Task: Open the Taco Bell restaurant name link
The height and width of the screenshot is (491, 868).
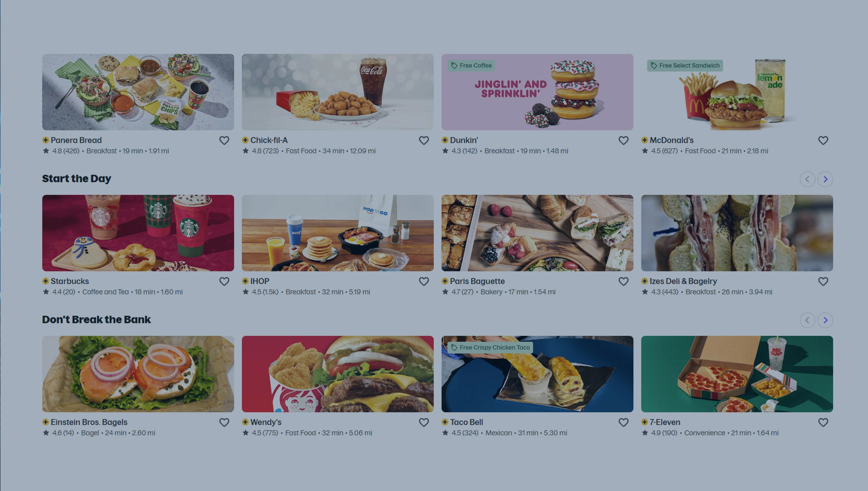Action: click(x=467, y=422)
